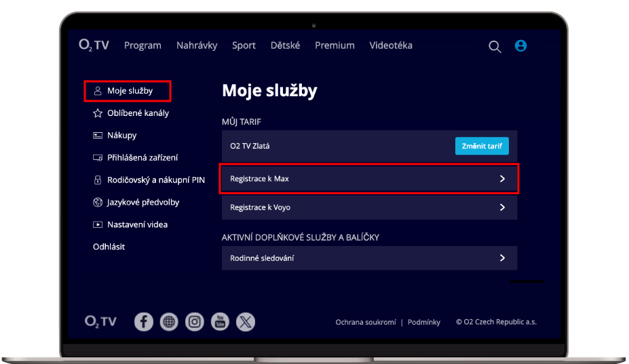Open the Ochrana soukromí footer link

coord(365,323)
